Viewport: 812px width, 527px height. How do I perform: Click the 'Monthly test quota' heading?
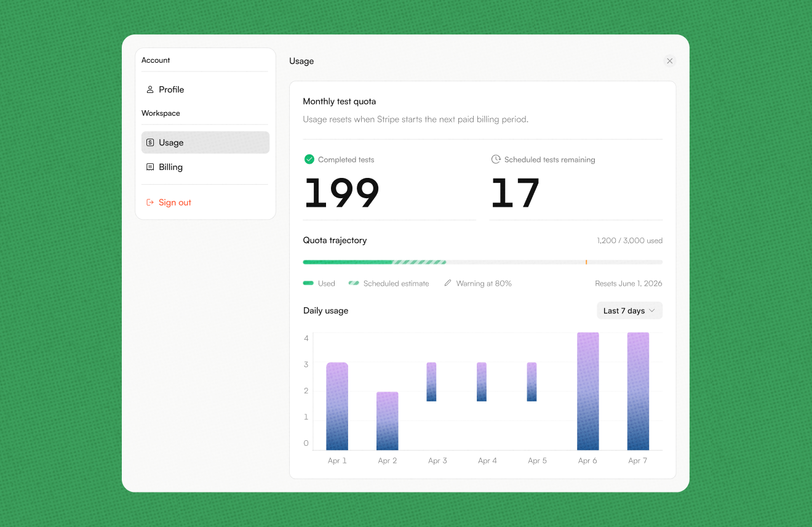tap(340, 102)
